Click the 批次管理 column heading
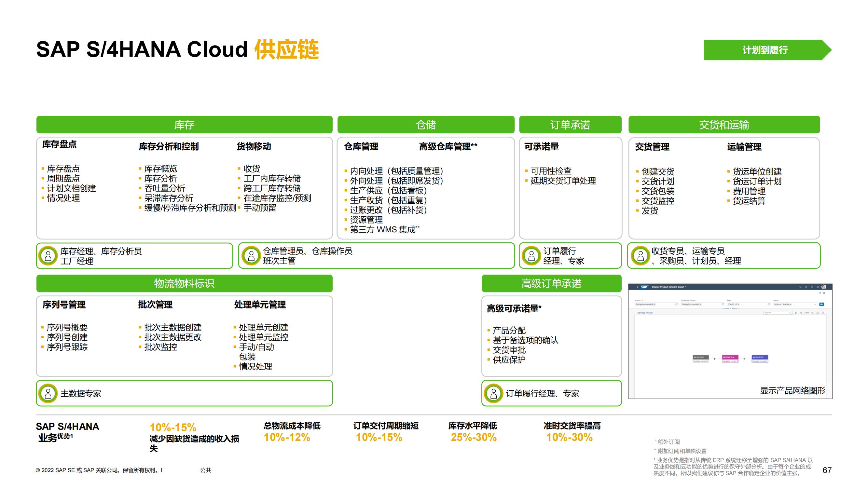868x488 pixels. coord(155,305)
